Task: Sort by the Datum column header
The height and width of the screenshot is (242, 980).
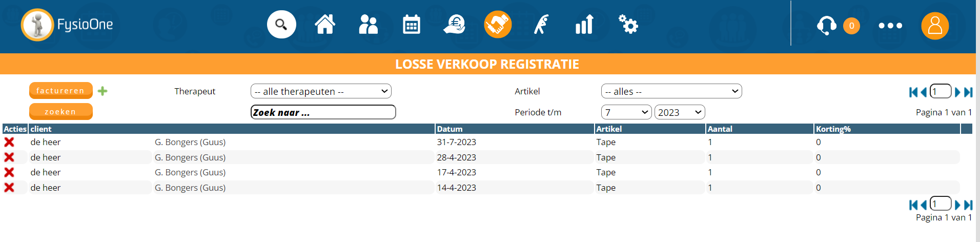Action: pos(450,129)
